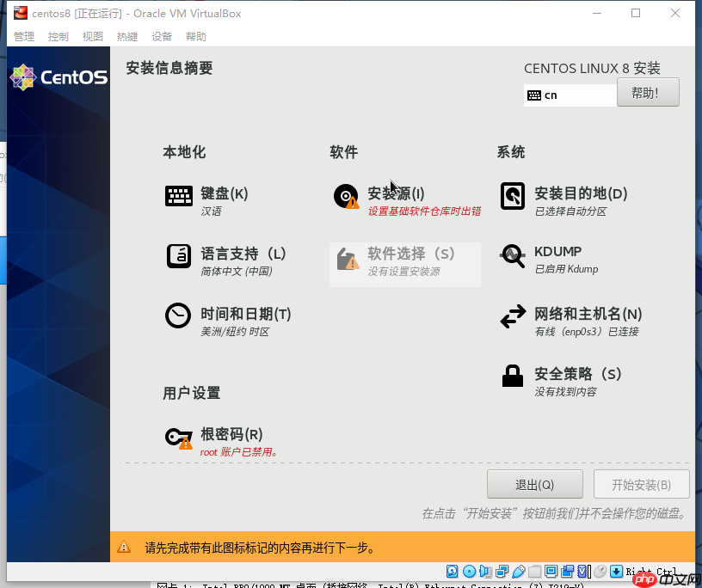The width and height of the screenshot is (702, 588).
Task: Click the shared folders icon in statusbar
Action: coord(533,571)
